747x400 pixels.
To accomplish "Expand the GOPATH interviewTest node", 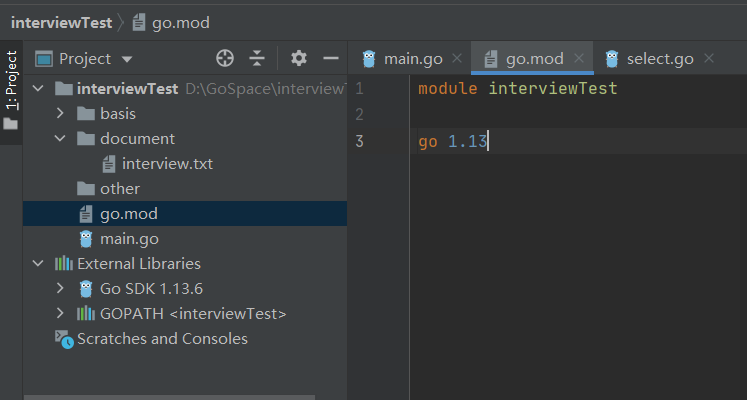I will [62, 314].
